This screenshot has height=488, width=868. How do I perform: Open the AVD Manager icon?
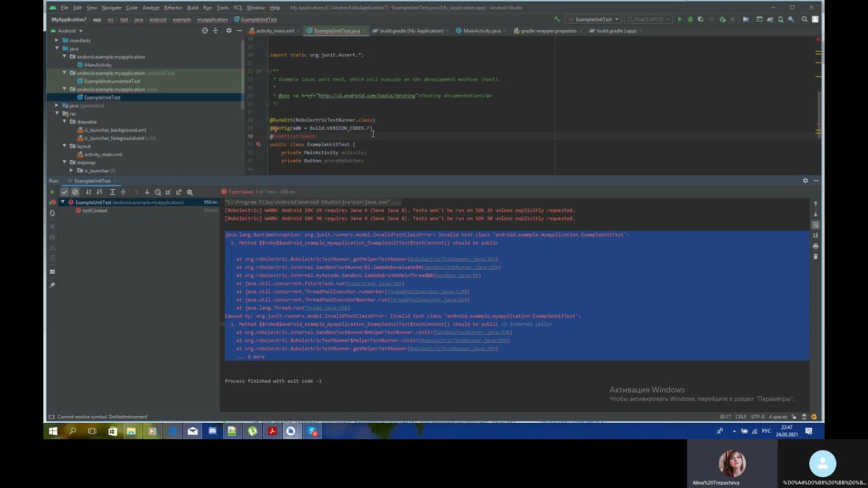781,20
